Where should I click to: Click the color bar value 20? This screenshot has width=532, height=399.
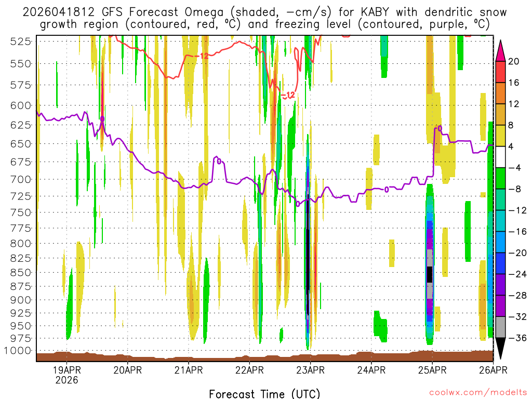514,61
